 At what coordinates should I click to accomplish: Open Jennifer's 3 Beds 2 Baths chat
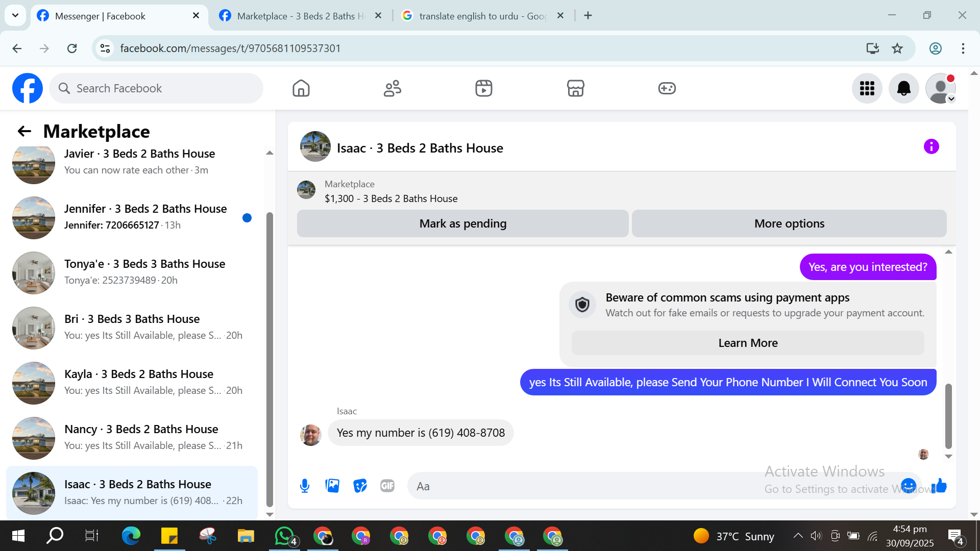(x=133, y=218)
